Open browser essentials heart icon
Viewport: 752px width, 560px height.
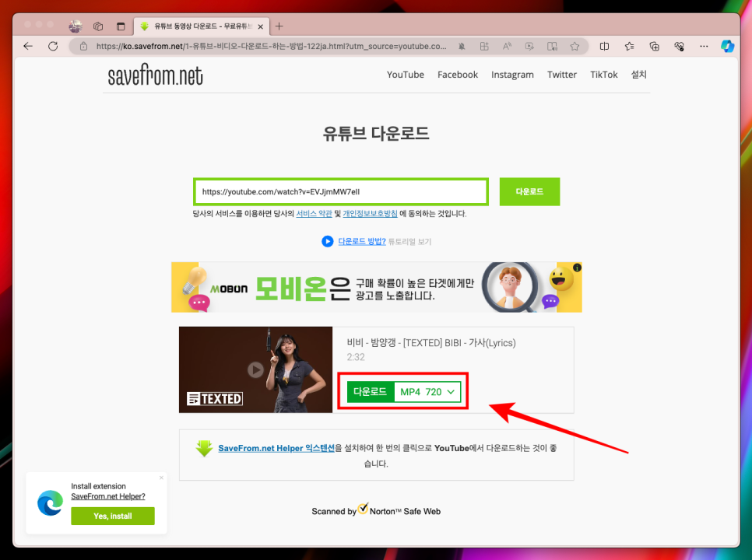(679, 46)
